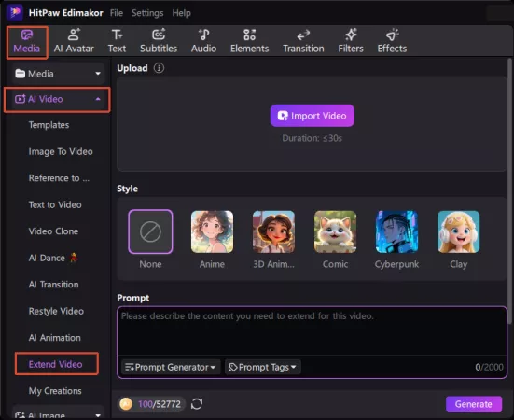Choose the 3D Anim... style thumbnail

[x=273, y=231]
